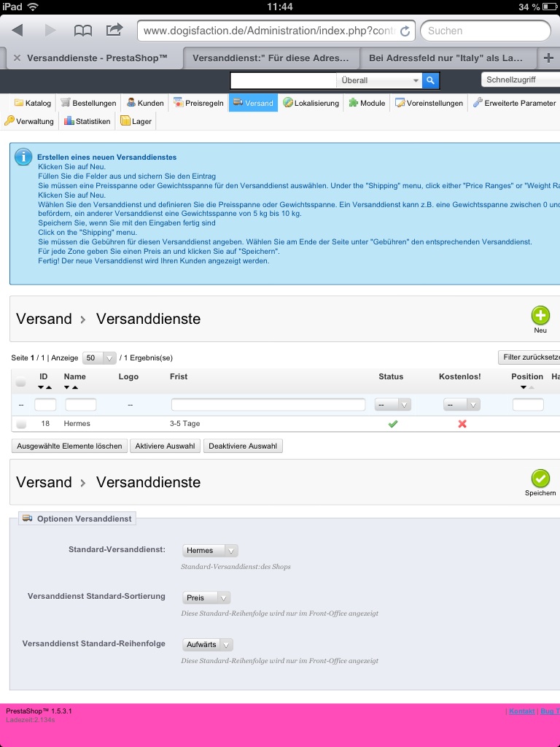The height and width of the screenshot is (747, 560).
Task: Check the Hermes row checkbox
Action: coord(21,424)
